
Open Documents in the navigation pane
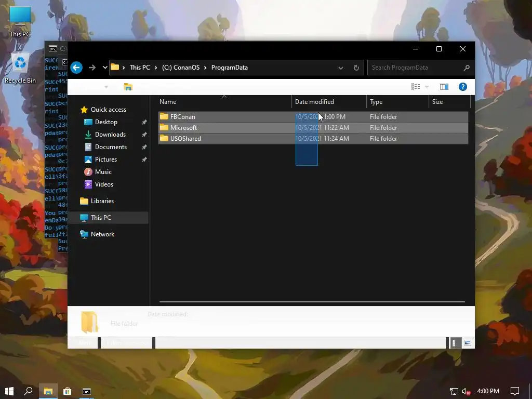click(x=111, y=147)
